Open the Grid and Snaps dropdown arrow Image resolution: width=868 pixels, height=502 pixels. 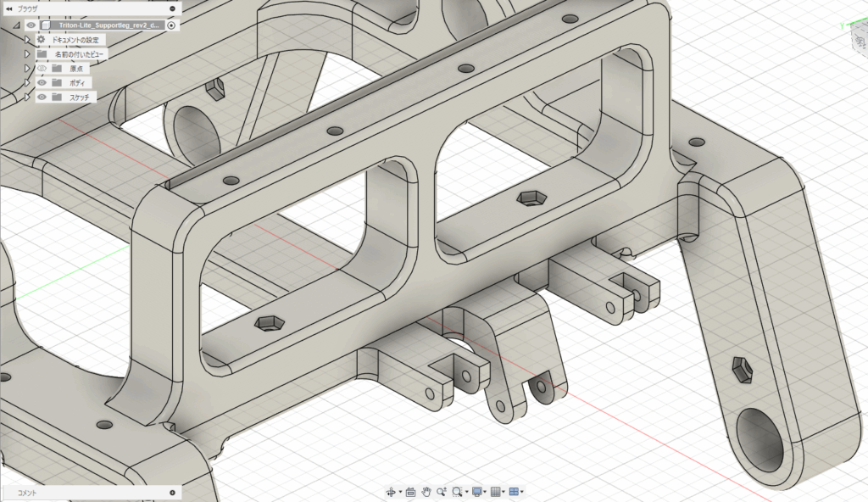504,492
